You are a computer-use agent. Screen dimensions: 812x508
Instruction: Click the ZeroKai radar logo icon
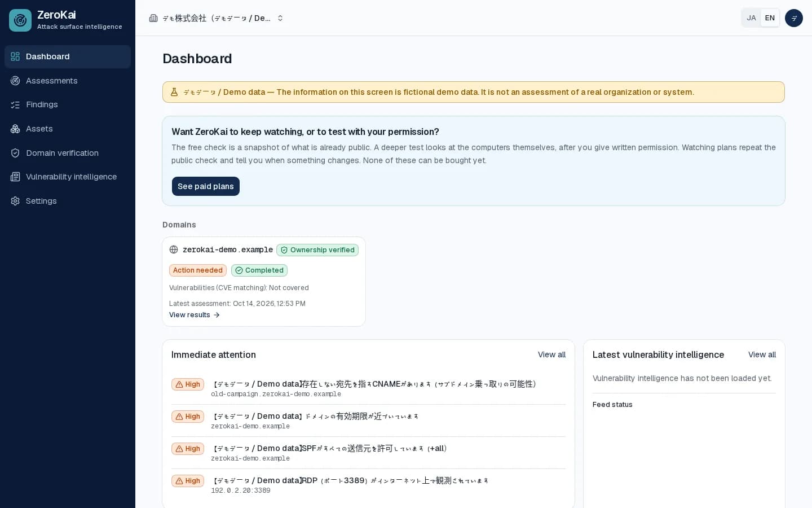pos(20,20)
